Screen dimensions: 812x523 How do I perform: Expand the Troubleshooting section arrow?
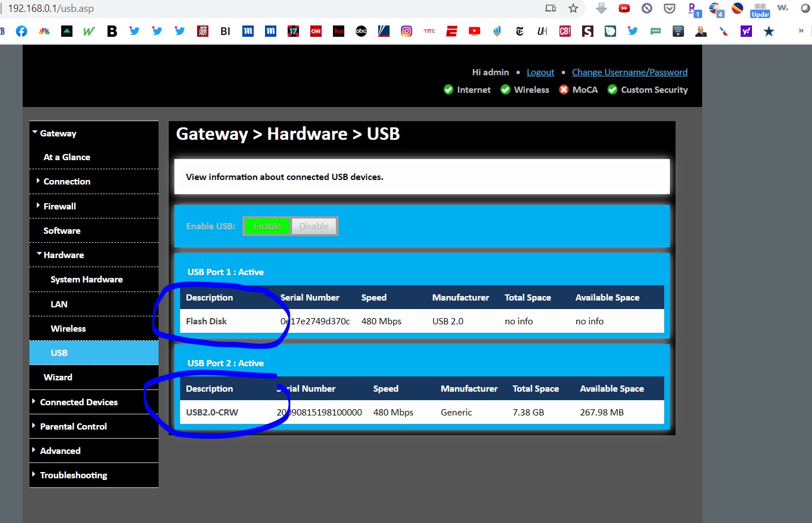(x=34, y=474)
